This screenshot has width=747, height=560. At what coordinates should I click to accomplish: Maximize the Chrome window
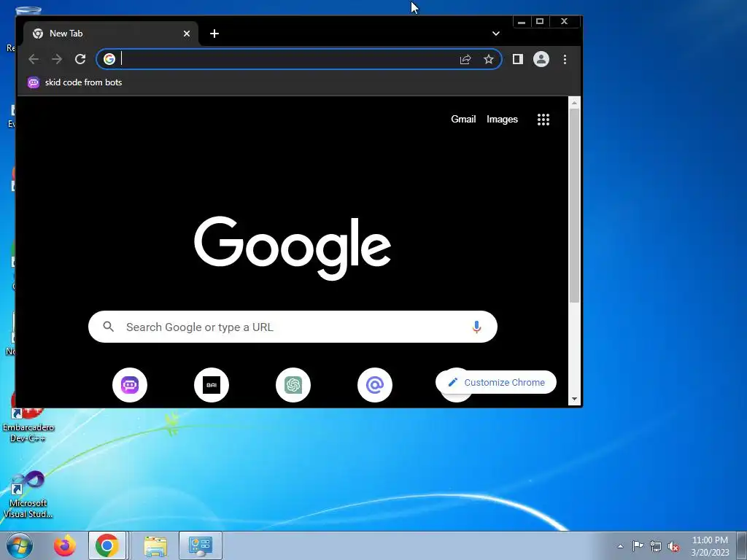pyautogui.click(x=540, y=21)
